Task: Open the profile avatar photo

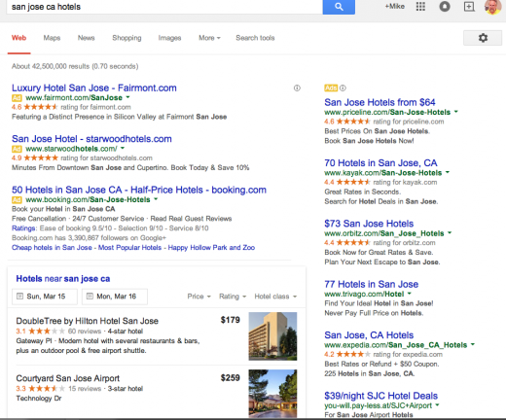Action: pyautogui.click(x=492, y=7)
